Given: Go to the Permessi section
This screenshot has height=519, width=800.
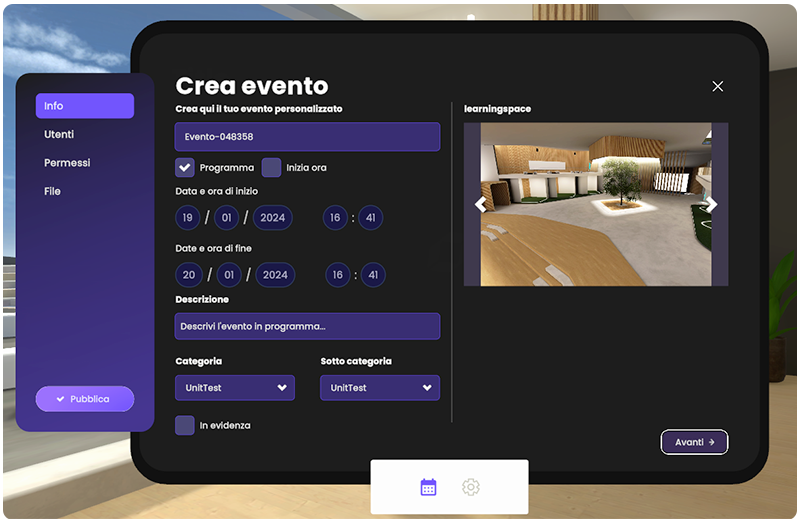Looking at the screenshot, I should coord(67,163).
